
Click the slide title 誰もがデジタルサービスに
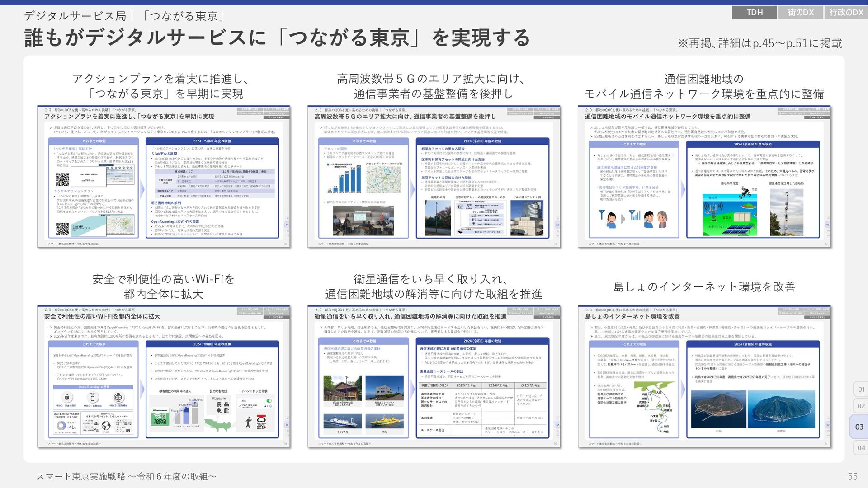point(277,38)
